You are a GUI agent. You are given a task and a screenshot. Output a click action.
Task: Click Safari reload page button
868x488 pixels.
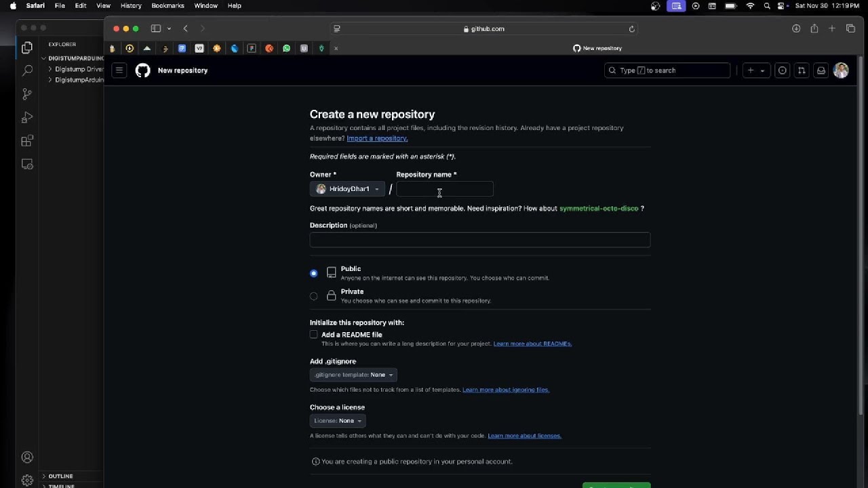(x=632, y=29)
